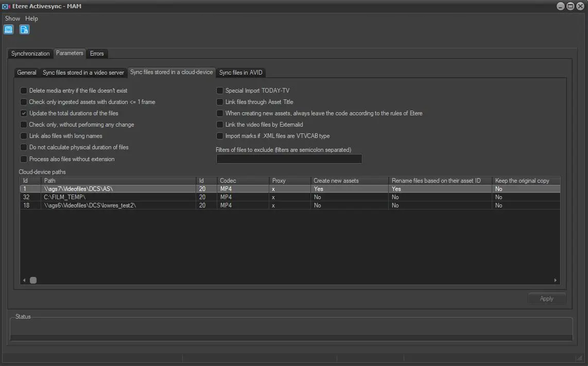Enable Special Import TODAY-TV option
This screenshot has width=588, height=366.
tap(220, 91)
